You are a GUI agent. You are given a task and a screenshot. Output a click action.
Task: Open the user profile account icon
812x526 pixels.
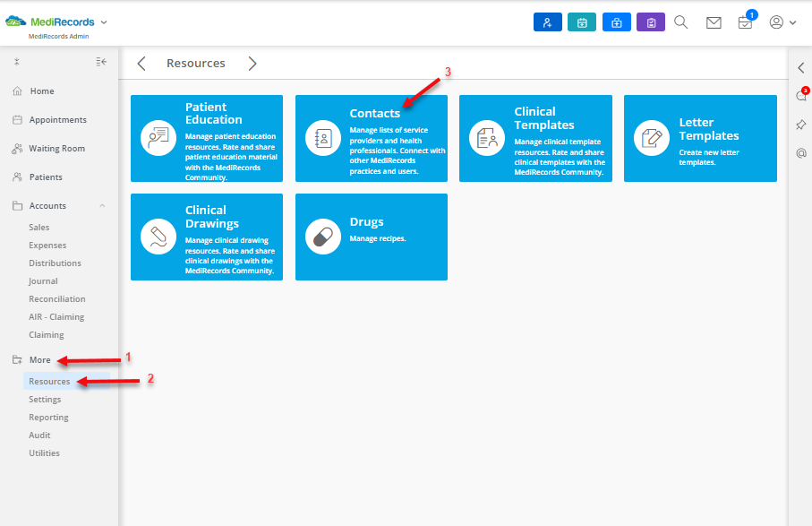pyautogui.click(x=776, y=22)
